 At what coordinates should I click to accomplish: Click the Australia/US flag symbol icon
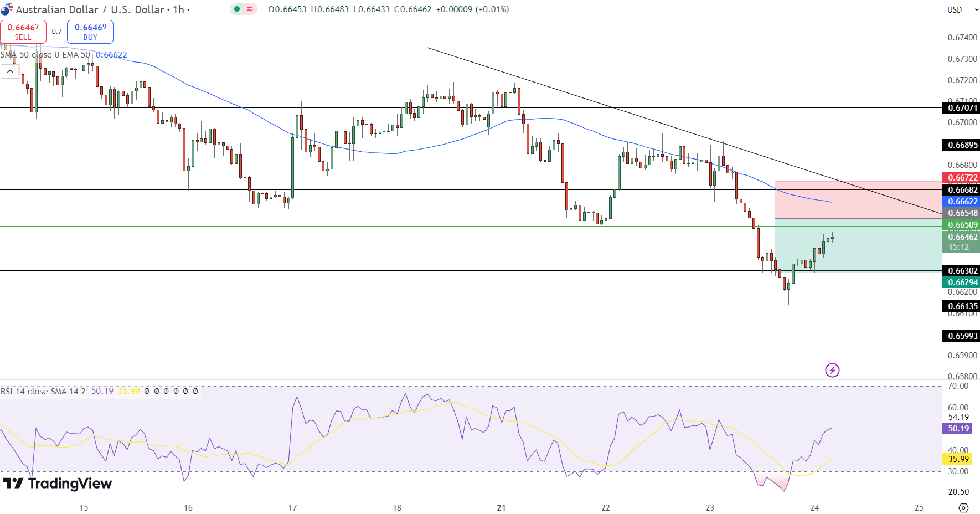[7, 9]
